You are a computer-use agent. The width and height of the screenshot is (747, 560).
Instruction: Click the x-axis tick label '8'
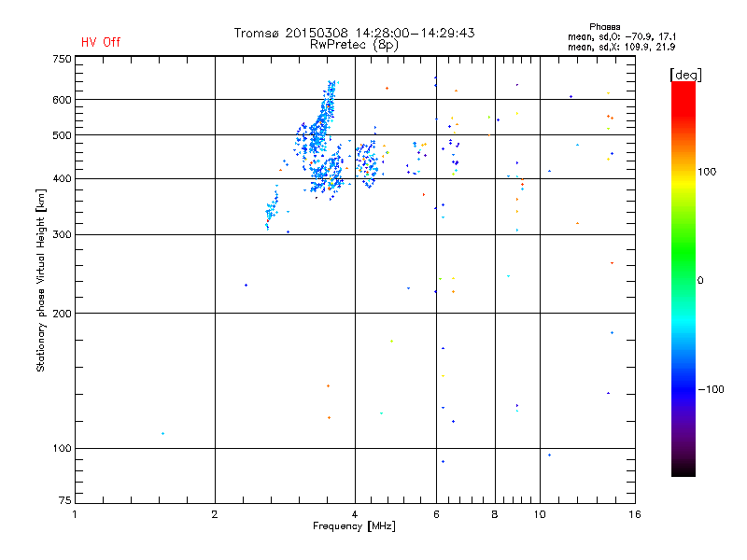click(x=495, y=514)
